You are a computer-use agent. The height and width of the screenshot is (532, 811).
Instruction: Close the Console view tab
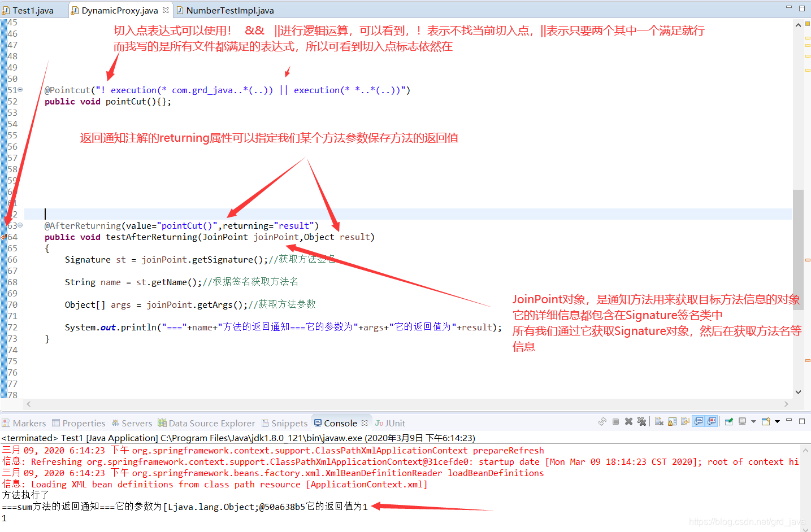(x=365, y=423)
